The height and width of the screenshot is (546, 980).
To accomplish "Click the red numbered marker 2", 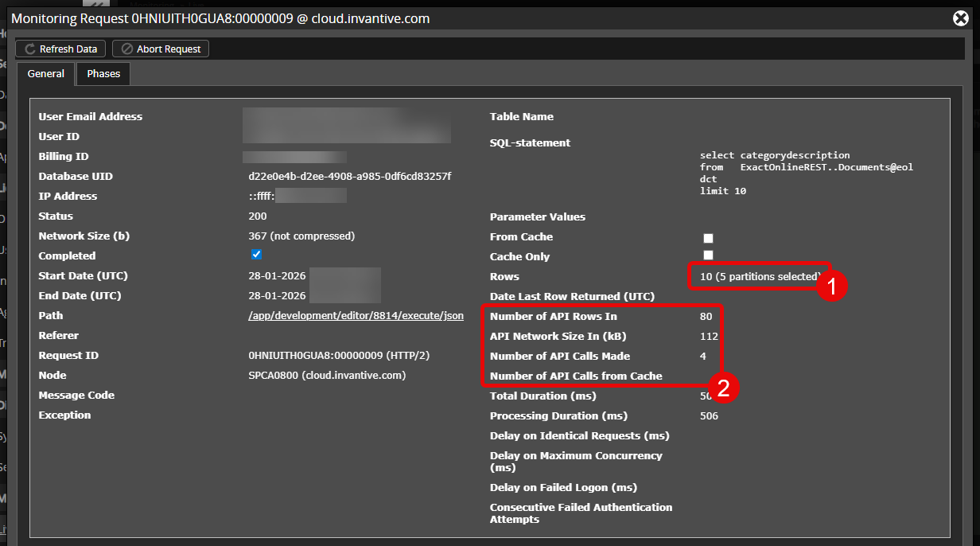I will tap(724, 388).
